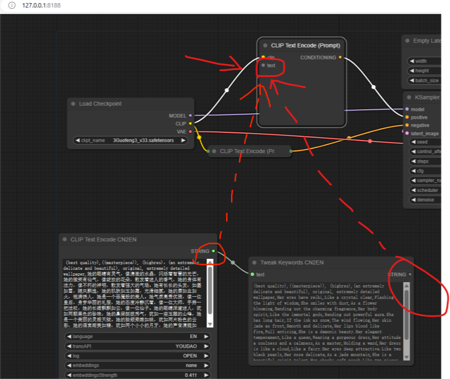Screen dimensions: 450x379
Task: Click inside the Tweak Keywords English text area
Action: coord(327,321)
